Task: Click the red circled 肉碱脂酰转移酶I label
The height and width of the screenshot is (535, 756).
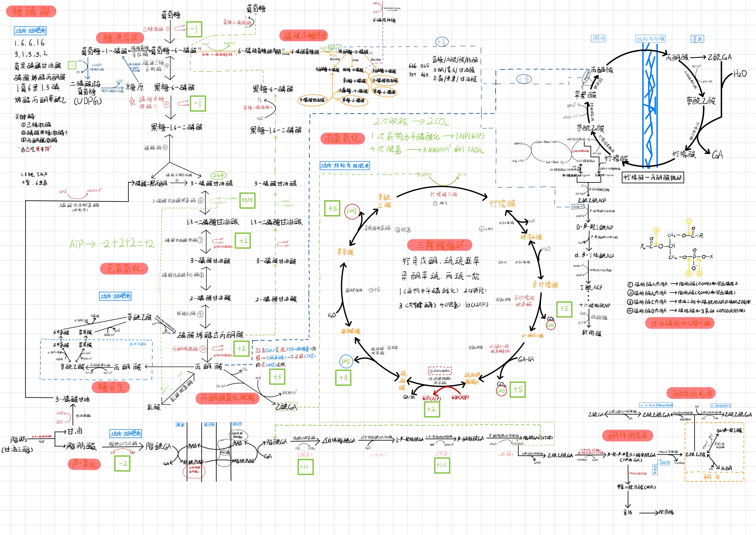Action: pos(194,470)
